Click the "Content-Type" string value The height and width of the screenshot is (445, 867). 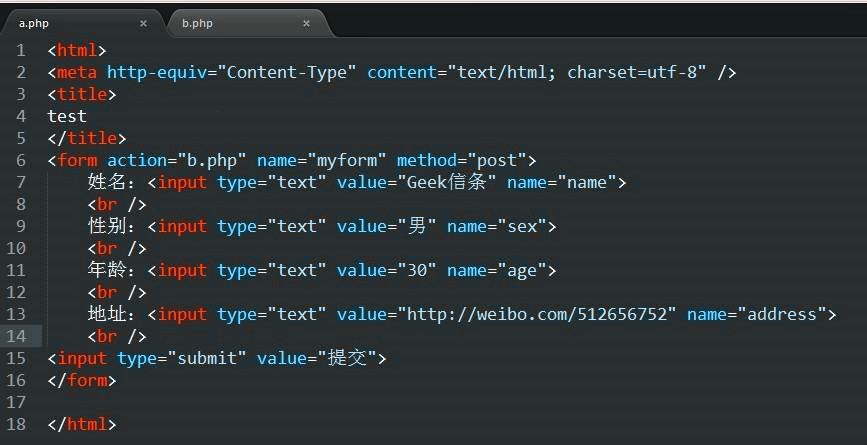(x=286, y=72)
